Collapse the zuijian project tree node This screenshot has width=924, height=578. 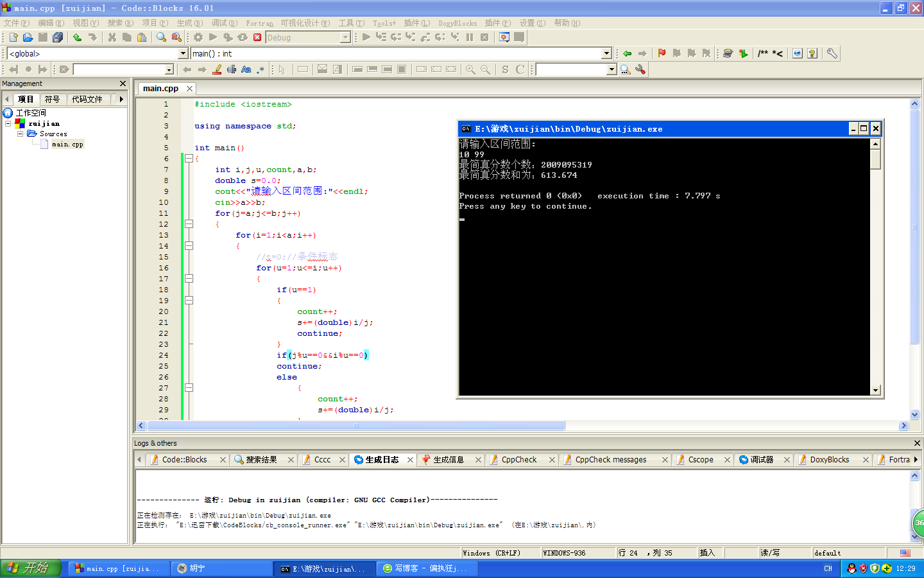(8, 123)
